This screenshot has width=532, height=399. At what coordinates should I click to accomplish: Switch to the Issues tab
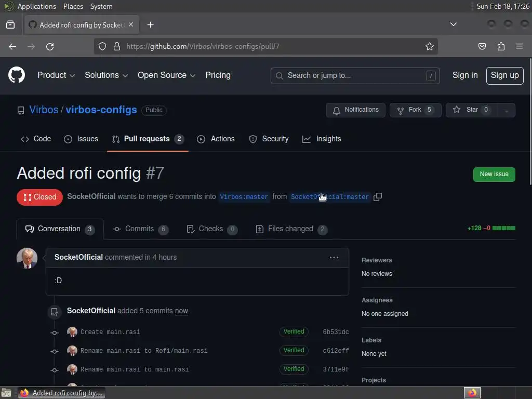coord(81,139)
